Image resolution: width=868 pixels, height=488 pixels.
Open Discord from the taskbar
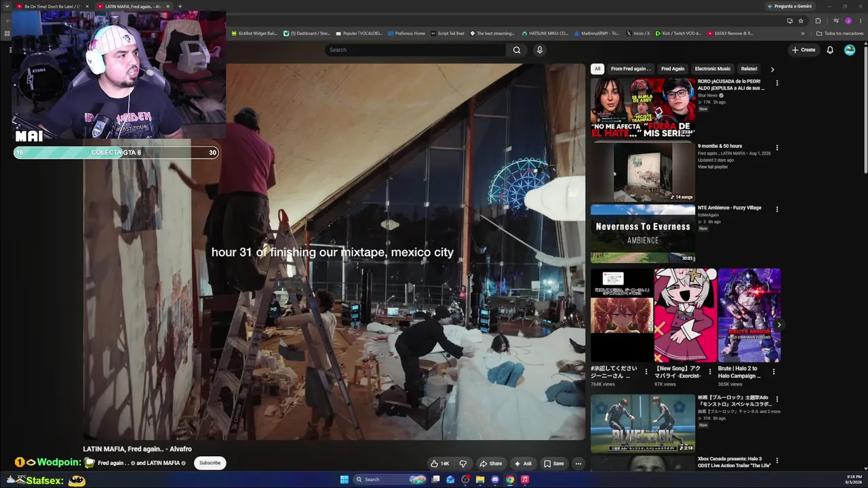[x=495, y=479]
